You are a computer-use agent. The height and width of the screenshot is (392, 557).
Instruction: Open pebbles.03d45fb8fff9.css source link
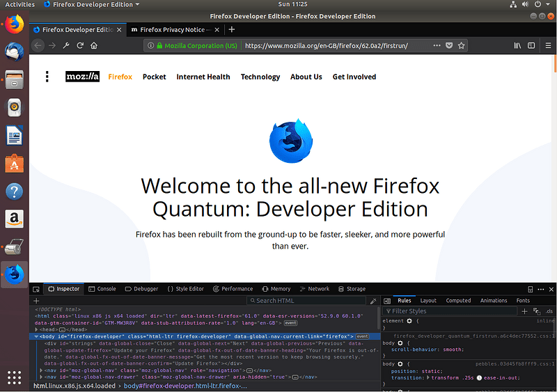click(x=515, y=364)
